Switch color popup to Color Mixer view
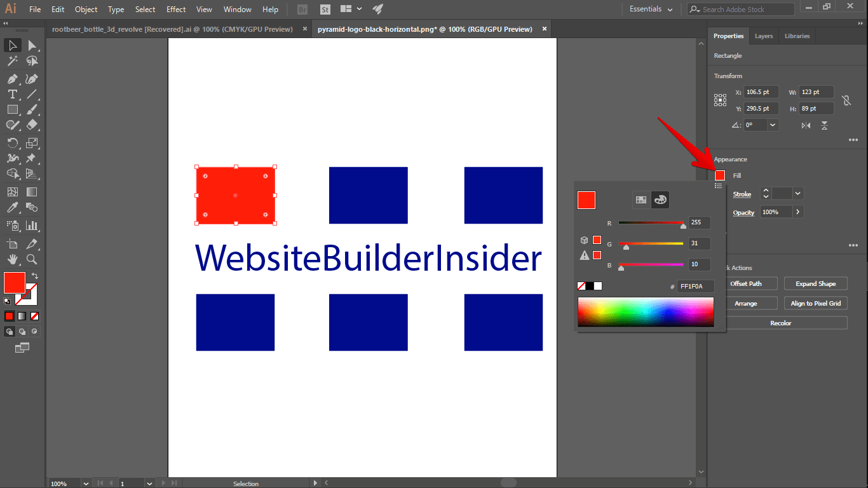Image resolution: width=868 pixels, height=488 pixels. (660, 200)
